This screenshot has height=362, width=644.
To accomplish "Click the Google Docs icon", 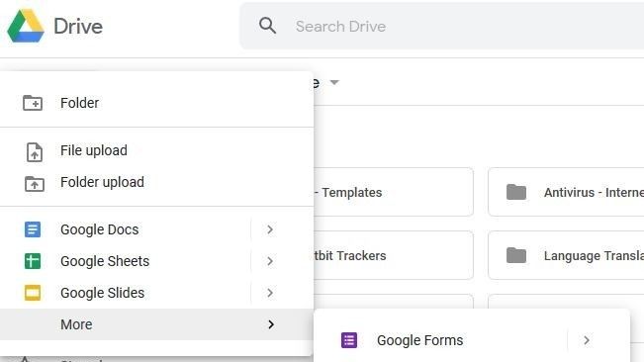I will tap(33, 229).
